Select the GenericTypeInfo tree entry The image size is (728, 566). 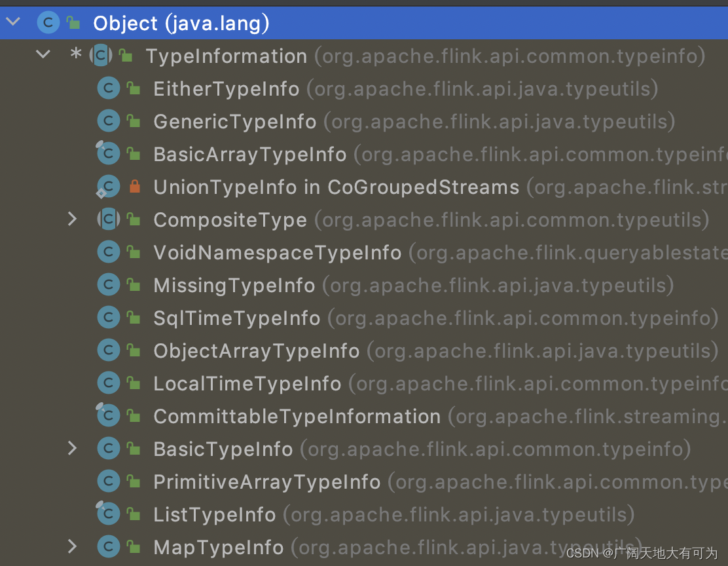coord(234,121)
